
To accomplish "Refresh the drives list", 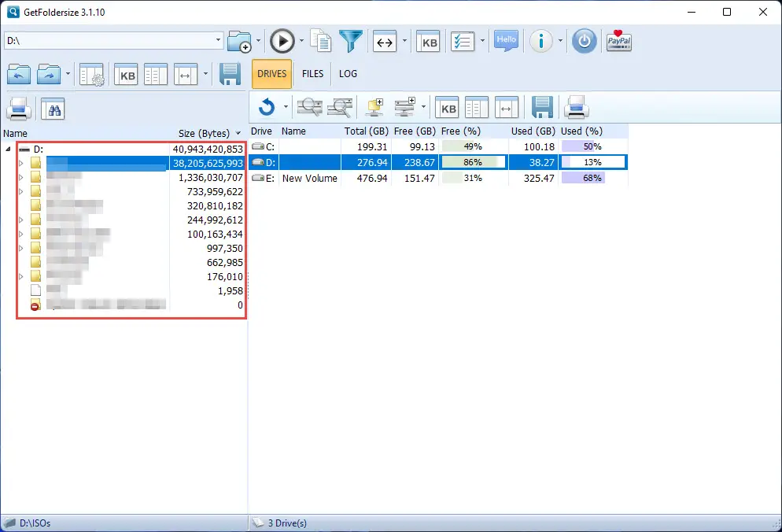I will tap(267, 107).
